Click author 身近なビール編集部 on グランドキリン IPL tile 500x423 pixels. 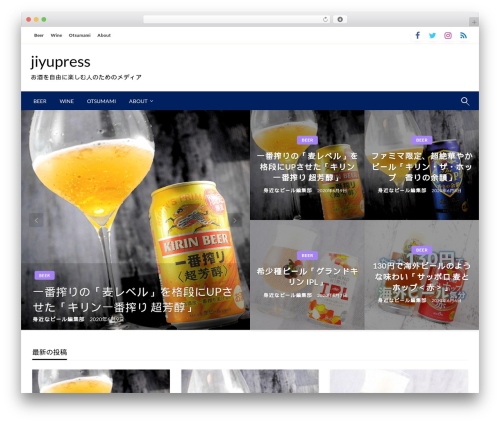288,295
